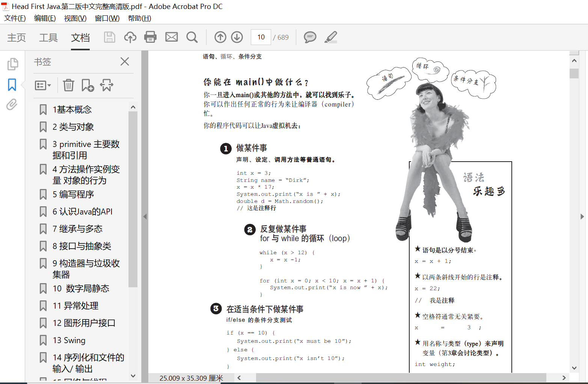
Task: Delete selected bookmark with trash icon
Action: click(68, 85)
